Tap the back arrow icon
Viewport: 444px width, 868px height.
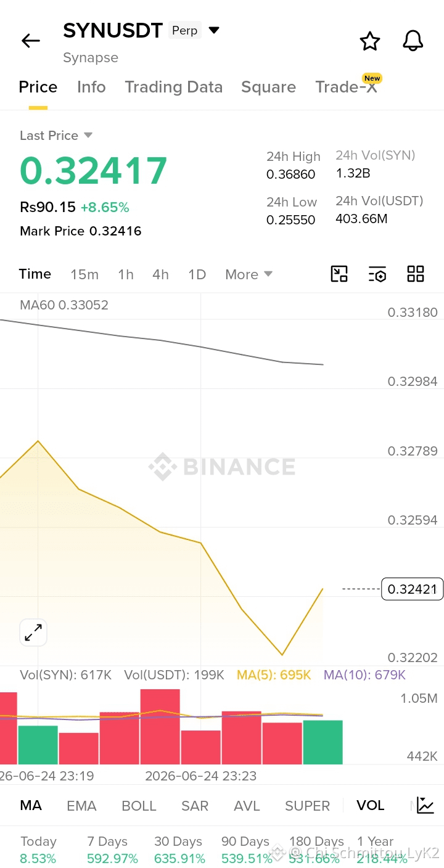(30, 41)
